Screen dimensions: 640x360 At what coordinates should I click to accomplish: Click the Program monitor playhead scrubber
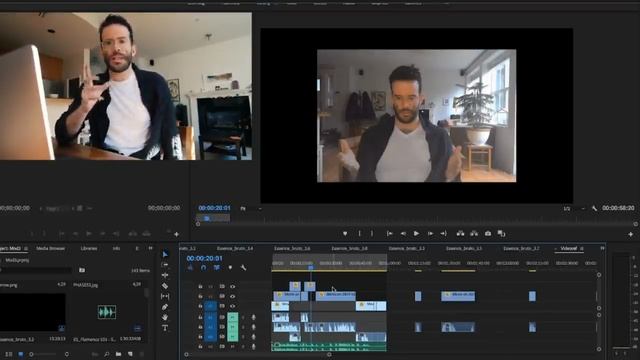[207, 219]
